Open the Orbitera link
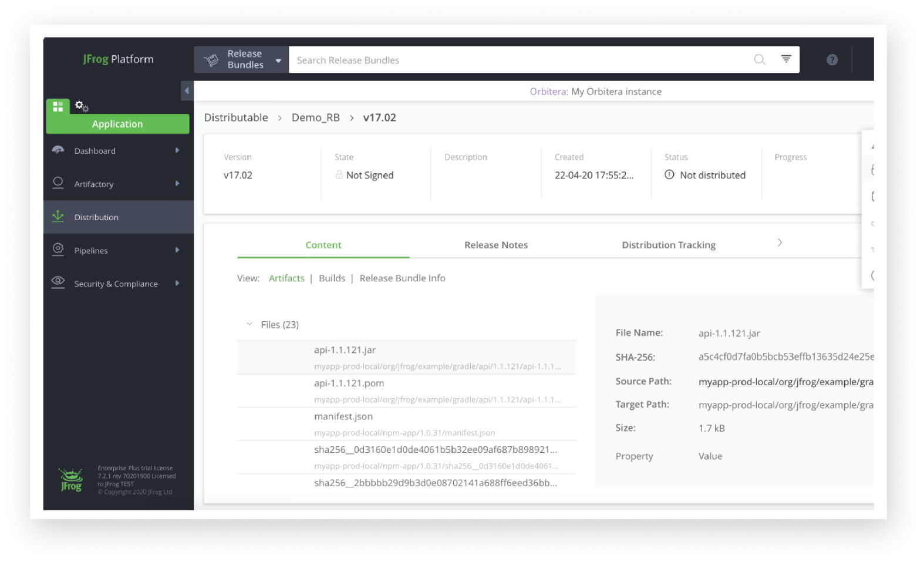The width and height of the screenshot is (924, 562). click(549, 92)
